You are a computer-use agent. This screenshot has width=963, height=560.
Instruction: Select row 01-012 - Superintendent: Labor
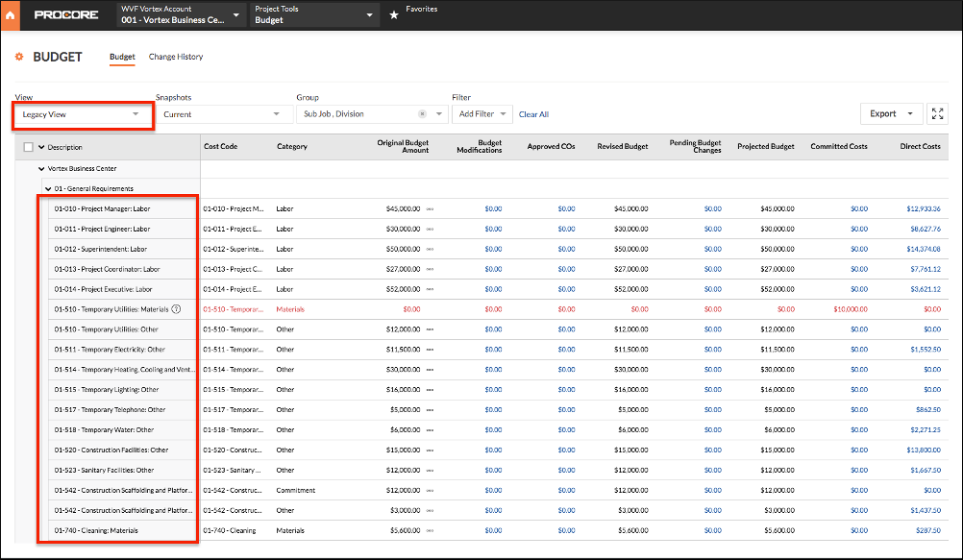101,250
